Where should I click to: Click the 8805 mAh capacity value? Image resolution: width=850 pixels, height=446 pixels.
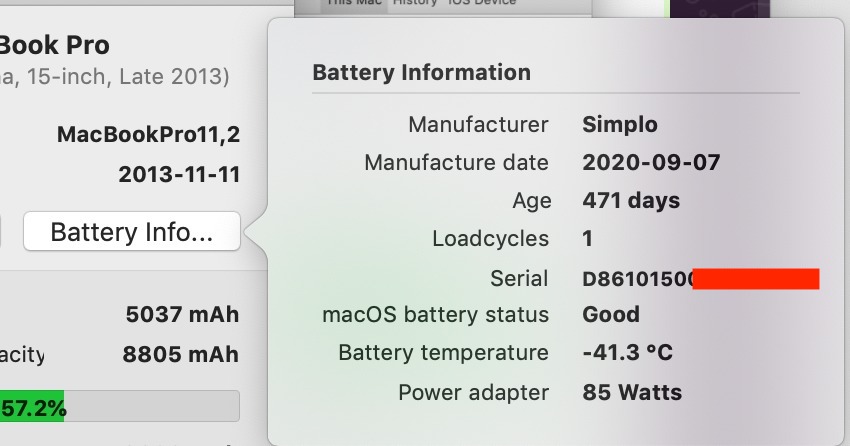pyautogui.click(x=181, y=354)
